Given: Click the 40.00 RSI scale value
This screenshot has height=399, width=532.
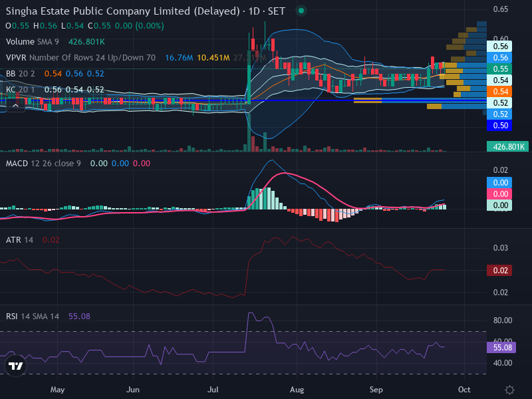Looking at the screenshot, I should (x=503, y=363).
